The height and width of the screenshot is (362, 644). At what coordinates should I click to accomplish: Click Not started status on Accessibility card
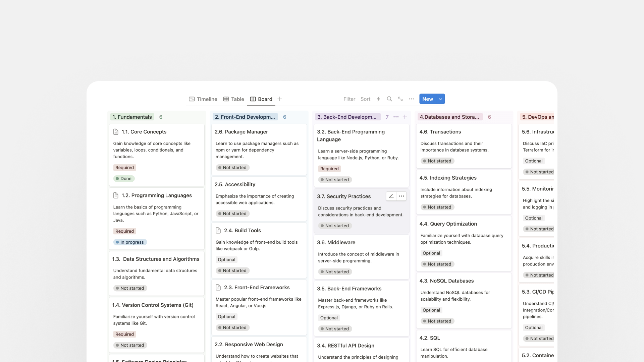(232, 214)
